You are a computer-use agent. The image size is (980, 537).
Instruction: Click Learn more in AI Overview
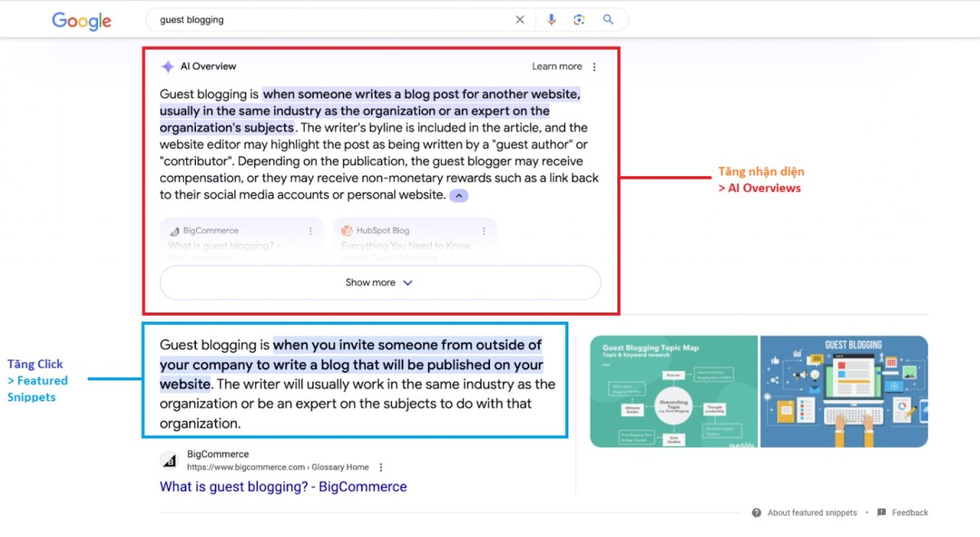tap(557, 67)
